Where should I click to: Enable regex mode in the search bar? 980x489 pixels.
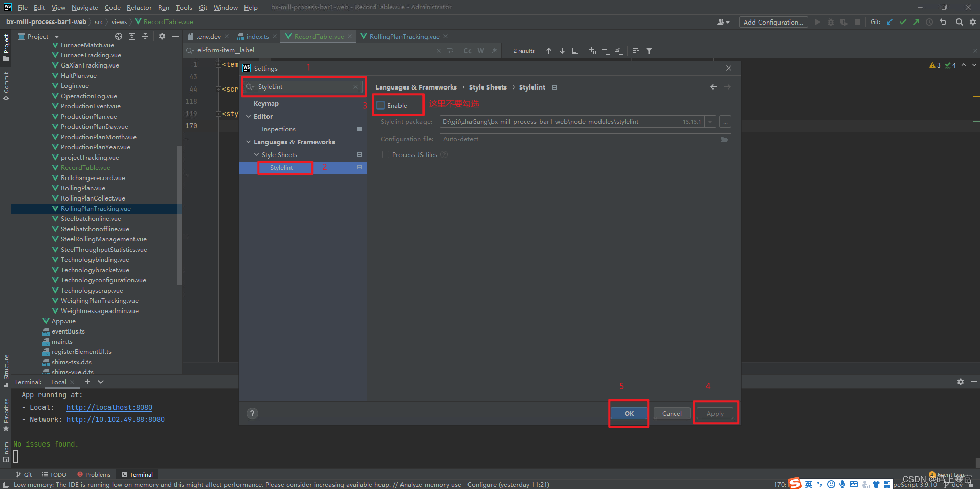tap(494, 50)
